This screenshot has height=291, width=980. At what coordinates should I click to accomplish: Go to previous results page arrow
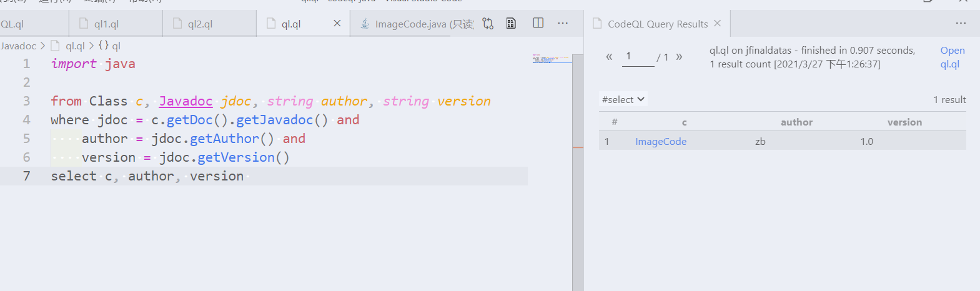[x=609, y=57]
